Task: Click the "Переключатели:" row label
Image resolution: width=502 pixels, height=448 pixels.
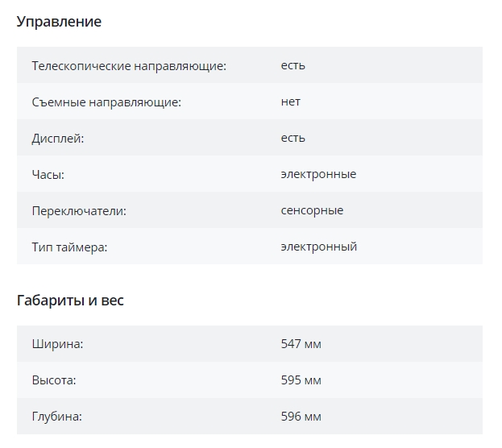Action: click(x=79, y=211)
